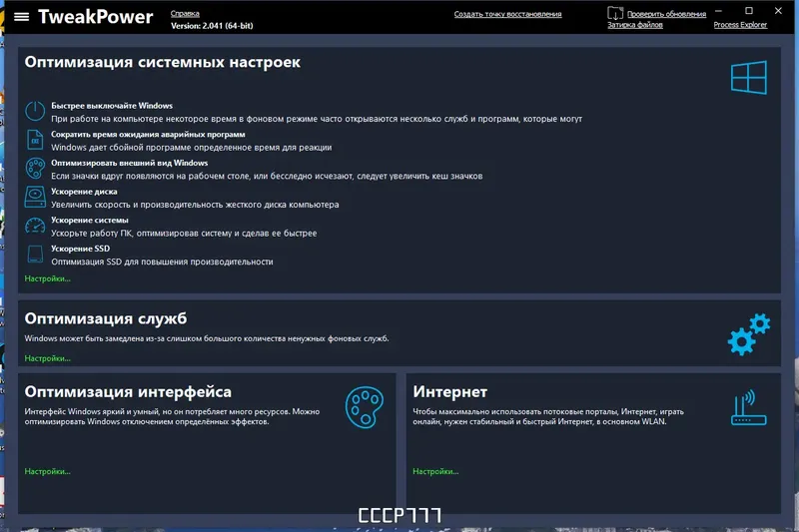Image resolution: width=799 pixels, height=532 pixels.
Task: Click the speedometer icon for Ускорение системы
Action: coord(35,226)
